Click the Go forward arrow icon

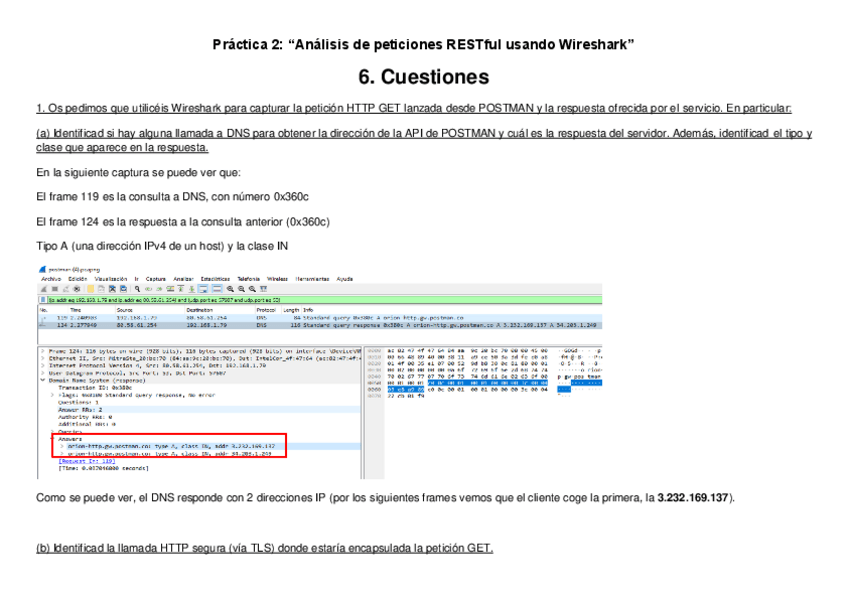(159, 289)
